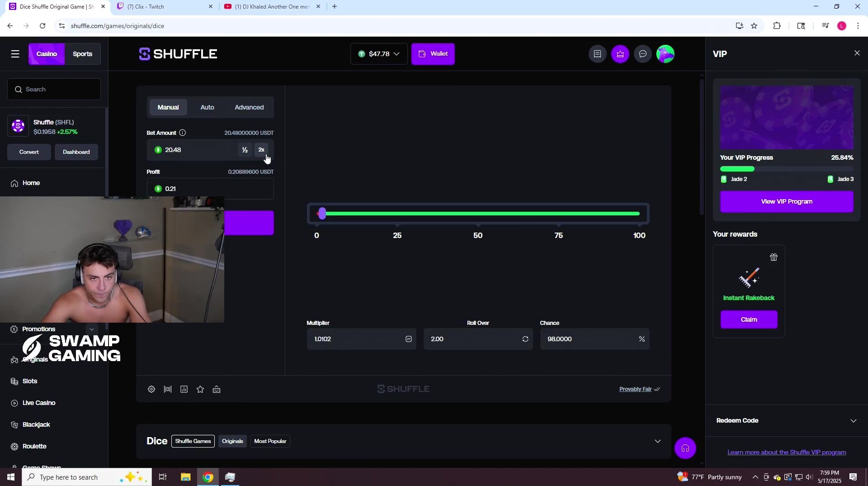868x486 pixels.
Task: Open the SHFL Dashboard
Action: coord(76,152)
